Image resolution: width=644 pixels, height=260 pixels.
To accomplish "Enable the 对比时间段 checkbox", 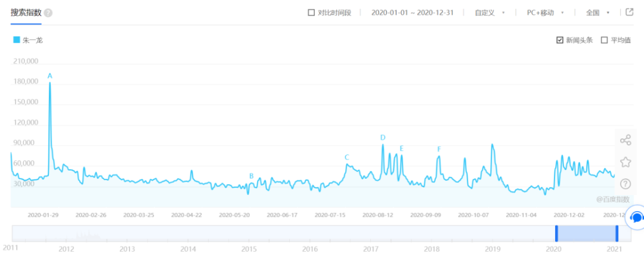I will tap(312, 13).
